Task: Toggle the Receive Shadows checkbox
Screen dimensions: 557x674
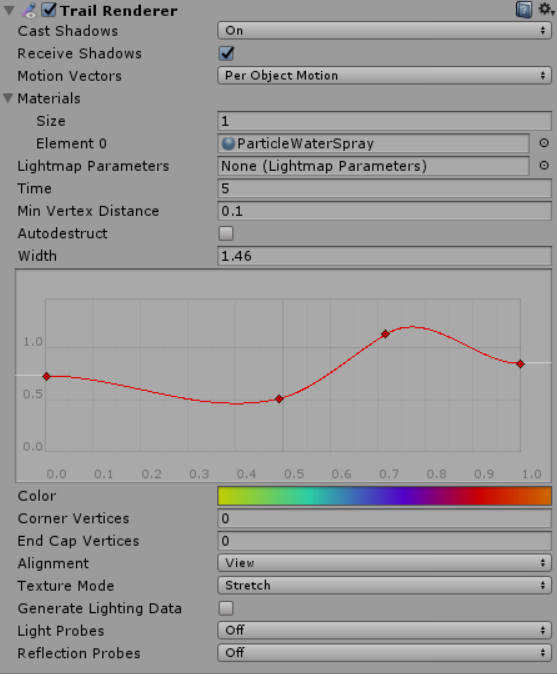Action: 226,53
